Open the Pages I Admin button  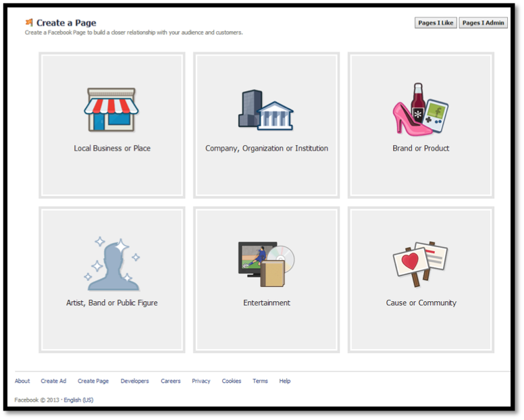click(x=483, y=23)
